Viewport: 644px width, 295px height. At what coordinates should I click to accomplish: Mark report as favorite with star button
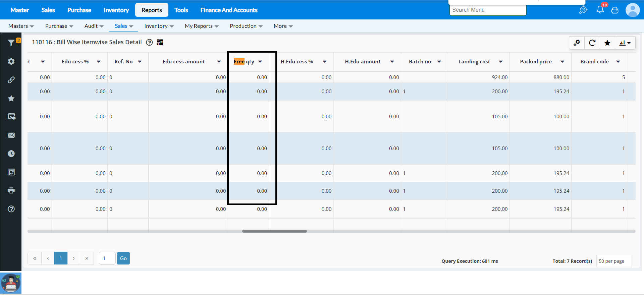607,43
